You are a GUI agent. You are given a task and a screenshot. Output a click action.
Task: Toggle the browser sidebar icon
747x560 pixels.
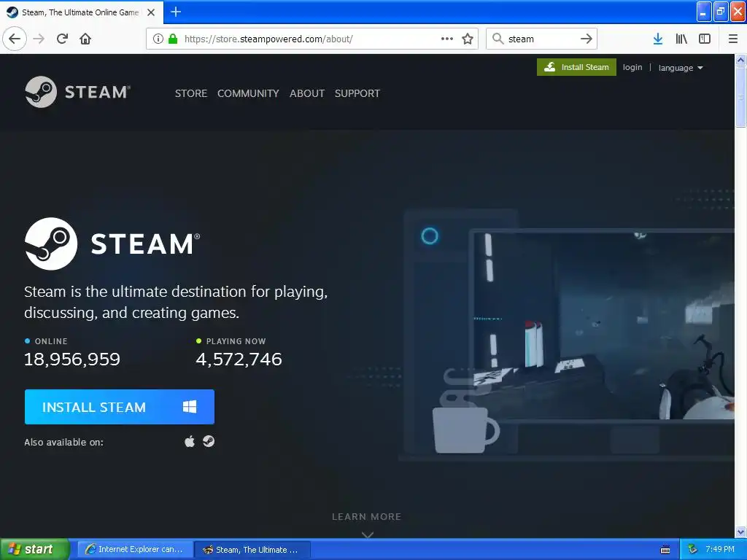[705, 39]
